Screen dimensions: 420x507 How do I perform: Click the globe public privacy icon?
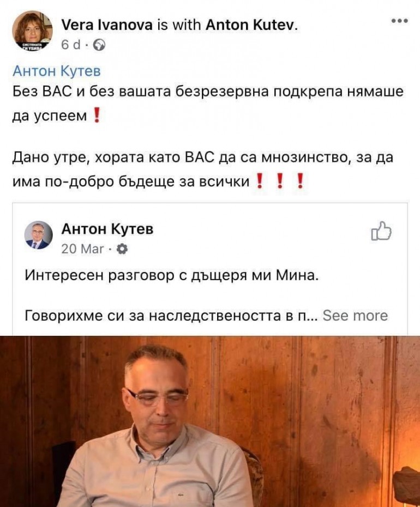click(x=99, y=45)
